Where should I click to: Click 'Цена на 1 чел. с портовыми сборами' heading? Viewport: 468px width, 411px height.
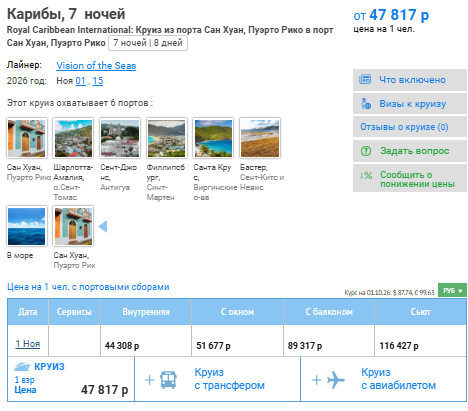[x=88, y=287]
